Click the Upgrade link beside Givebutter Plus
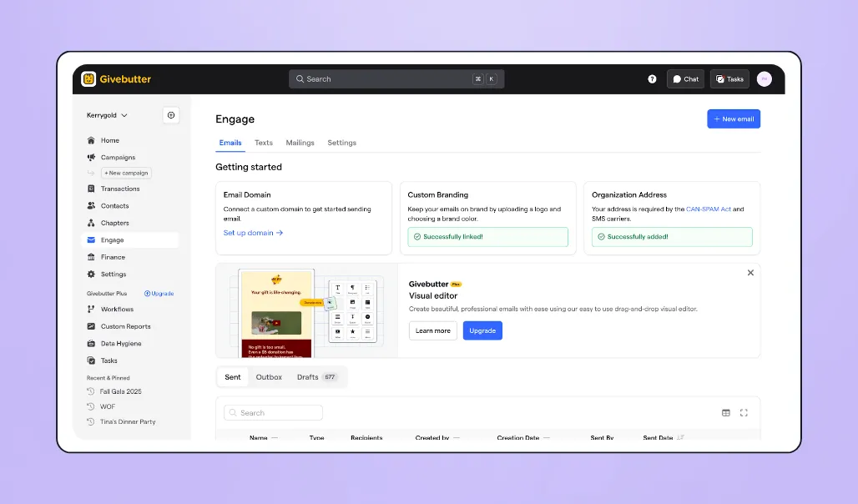 (x=159, y=294)
